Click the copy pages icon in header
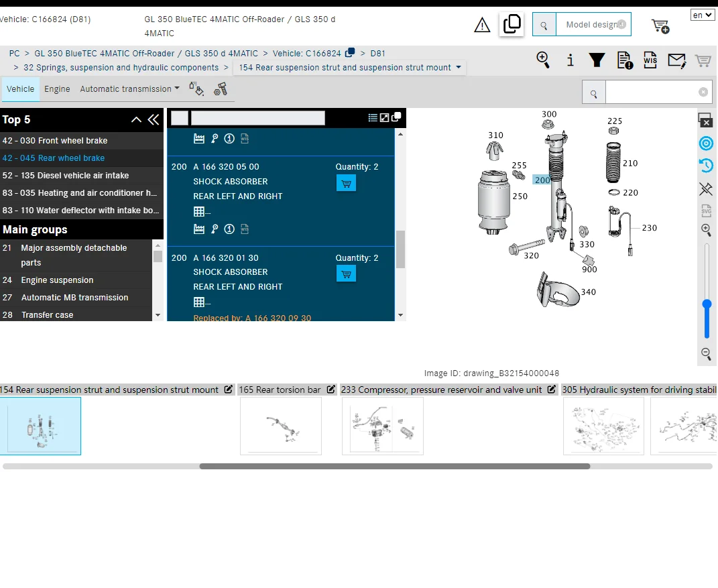This screenshot has height=588, width=718. click(512, 24)
